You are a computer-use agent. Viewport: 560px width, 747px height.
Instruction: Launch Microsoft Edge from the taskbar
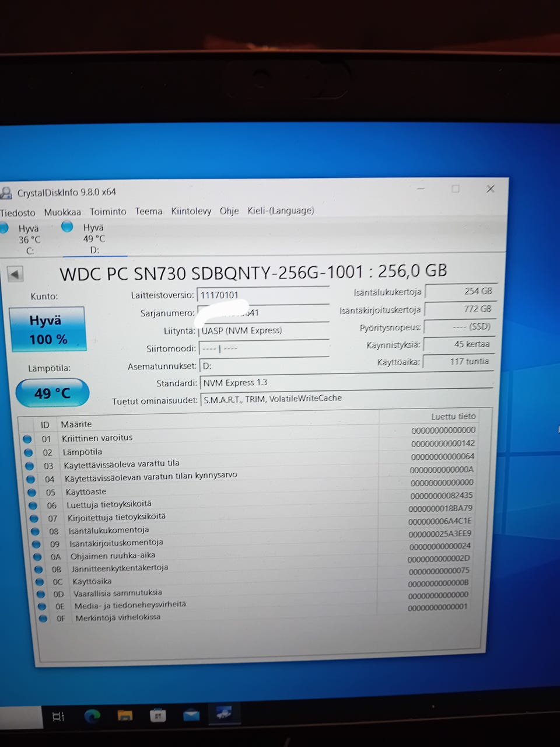pyautogui.click(x=92, y=715)
